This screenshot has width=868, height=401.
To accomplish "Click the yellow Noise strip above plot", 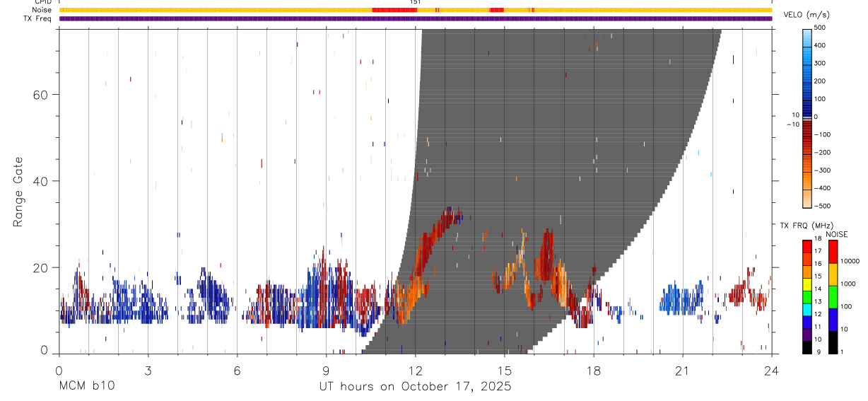I will click(416, 10).
